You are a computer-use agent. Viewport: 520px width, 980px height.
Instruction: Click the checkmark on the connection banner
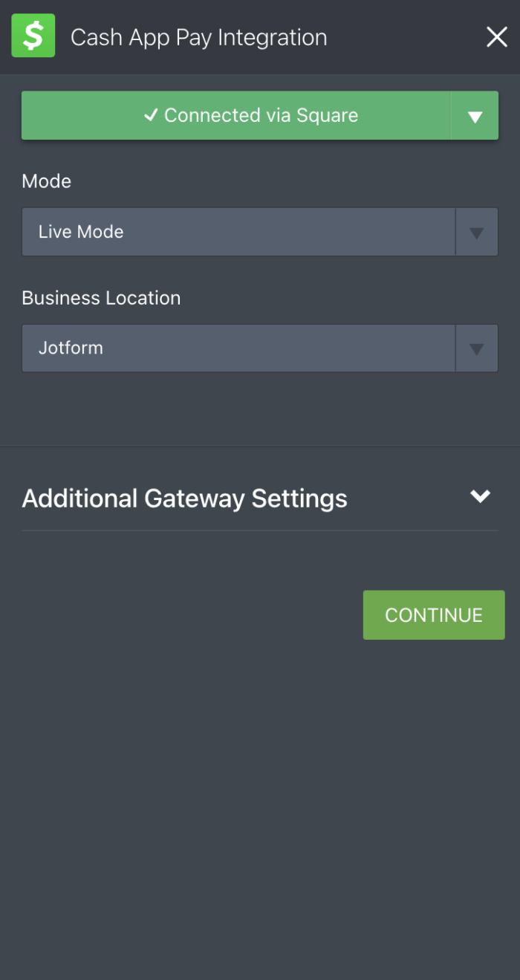tap(152, 115)
